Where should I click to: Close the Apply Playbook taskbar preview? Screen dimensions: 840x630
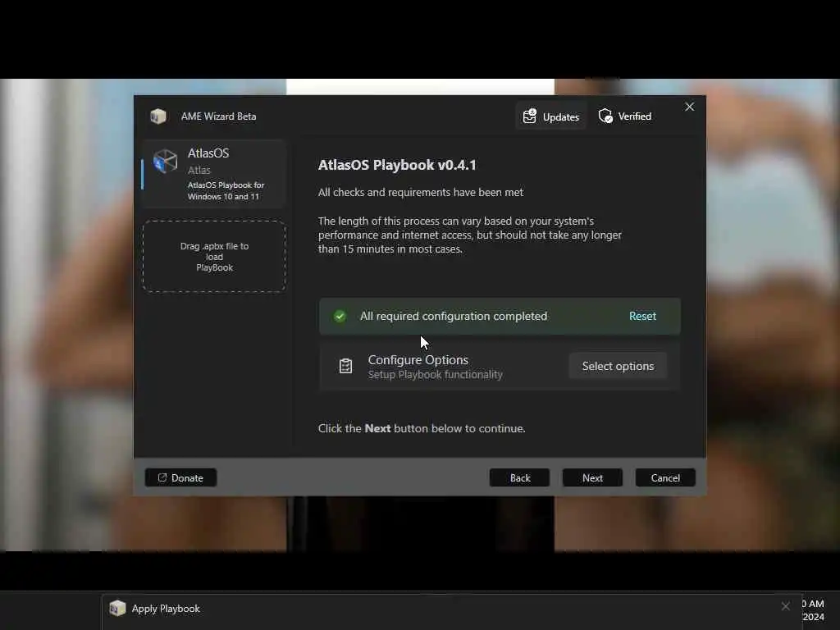[785, 606]
